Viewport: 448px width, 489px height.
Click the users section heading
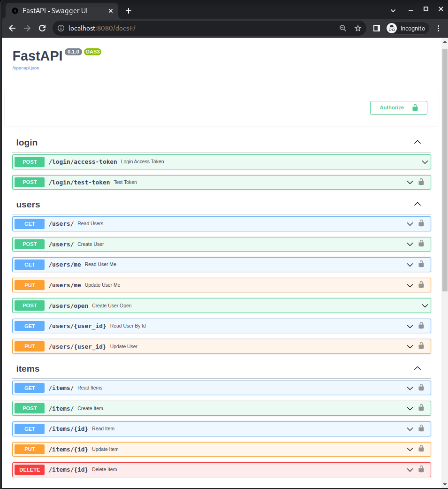(28, 205)
